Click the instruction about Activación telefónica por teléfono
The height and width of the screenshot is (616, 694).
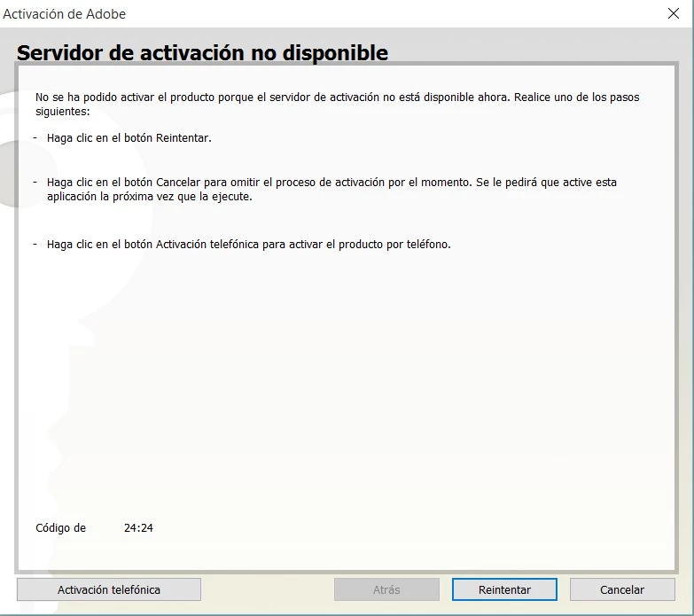pyautogui.click(x=249, y=245)
